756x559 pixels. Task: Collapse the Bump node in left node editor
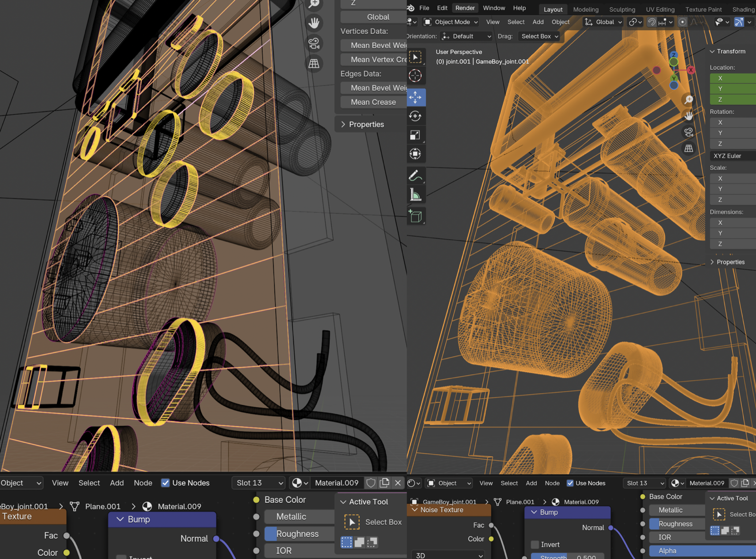coord(120,519)
